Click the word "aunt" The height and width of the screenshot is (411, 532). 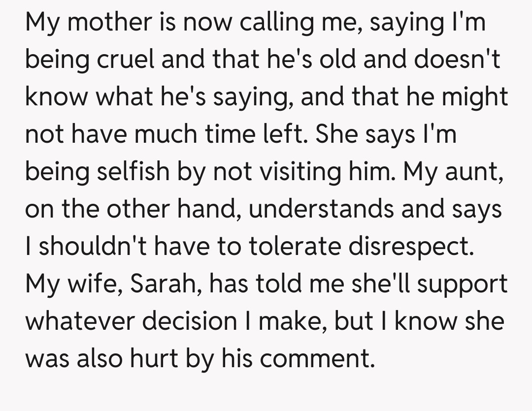tap(474, 172)
